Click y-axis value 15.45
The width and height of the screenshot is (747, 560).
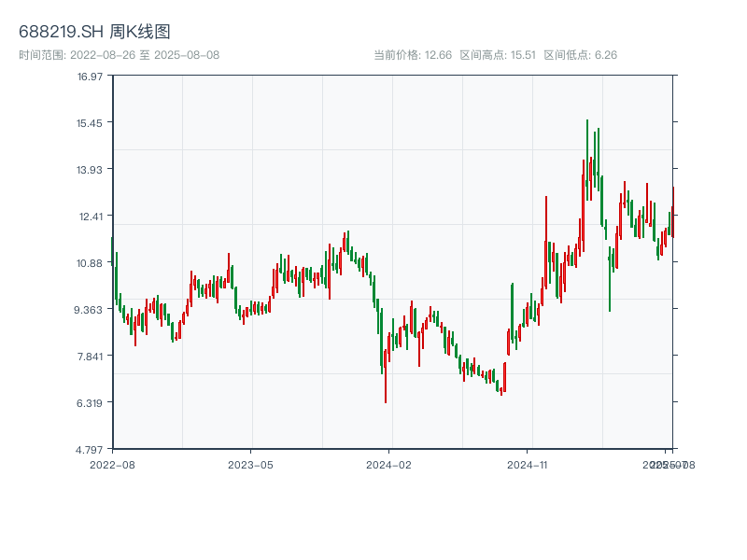tap(90, 123)
